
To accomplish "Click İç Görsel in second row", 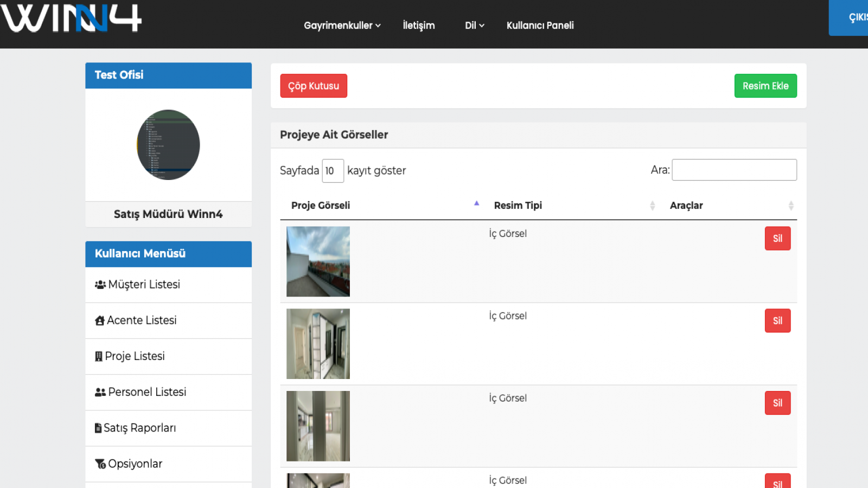I will pyautogui.click(x=508, y=316).
